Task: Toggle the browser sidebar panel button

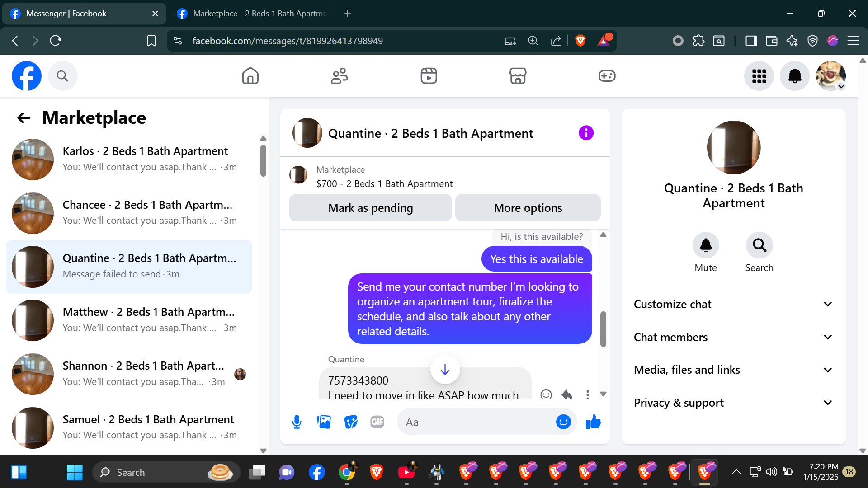Action: pyautogui.click(x=751, y=41)
